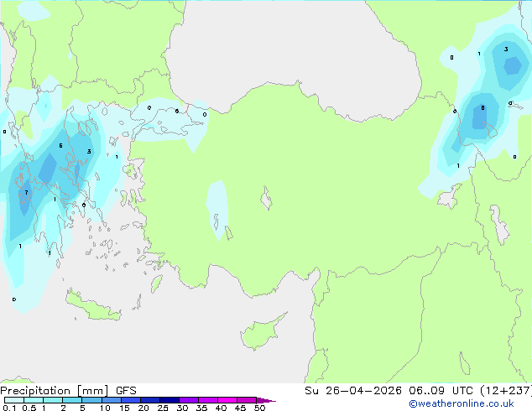
Task: Pick the 10–15 mm blue legend swatch
Action: tap(112, 400)
